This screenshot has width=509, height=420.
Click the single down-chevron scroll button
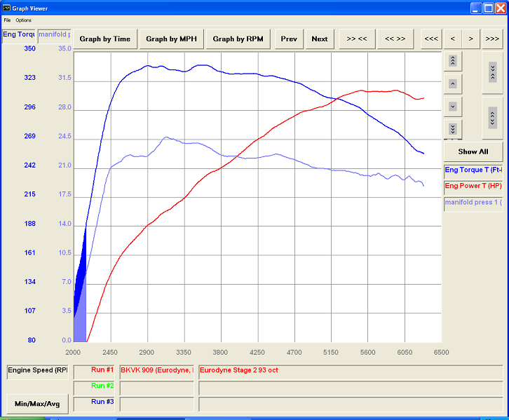tap(452, 107)
